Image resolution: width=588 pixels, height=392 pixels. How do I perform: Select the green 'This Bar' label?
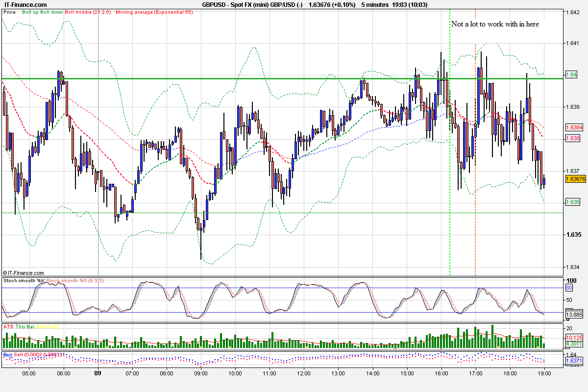24,326
